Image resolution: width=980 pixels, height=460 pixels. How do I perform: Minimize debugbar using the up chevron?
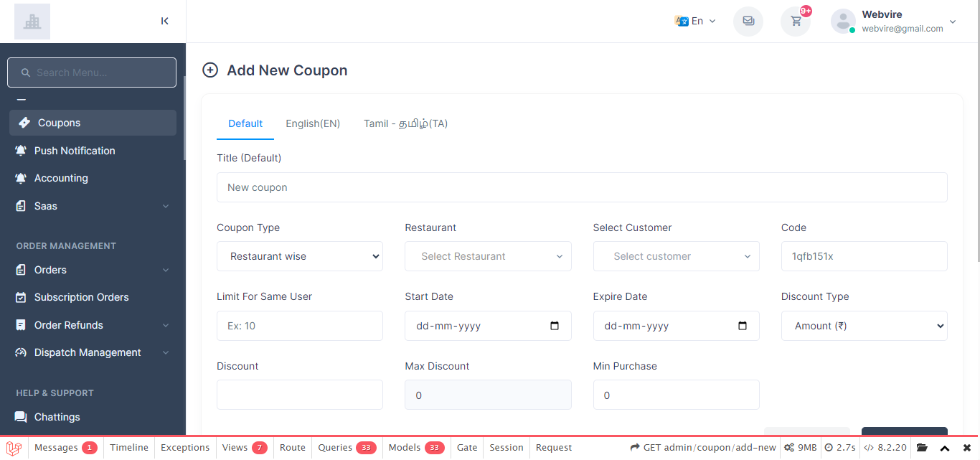945,448
